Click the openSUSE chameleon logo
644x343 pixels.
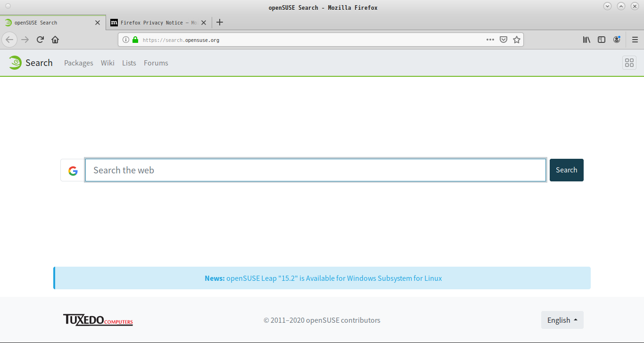(15, 63)
